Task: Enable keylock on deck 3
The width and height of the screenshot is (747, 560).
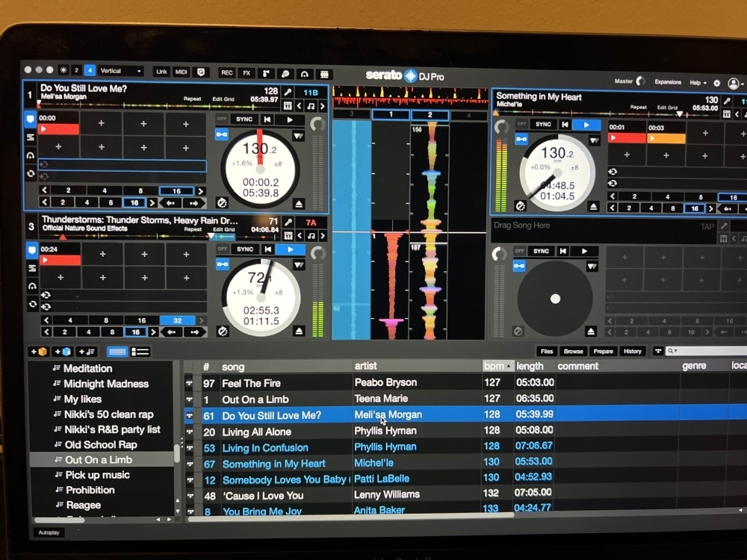Action: [x=222, y=264]
